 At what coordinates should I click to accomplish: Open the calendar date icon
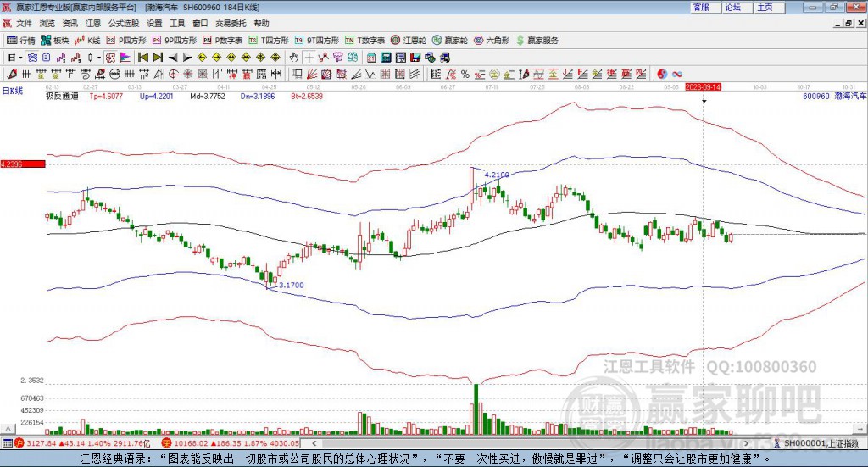pos(371,58)
